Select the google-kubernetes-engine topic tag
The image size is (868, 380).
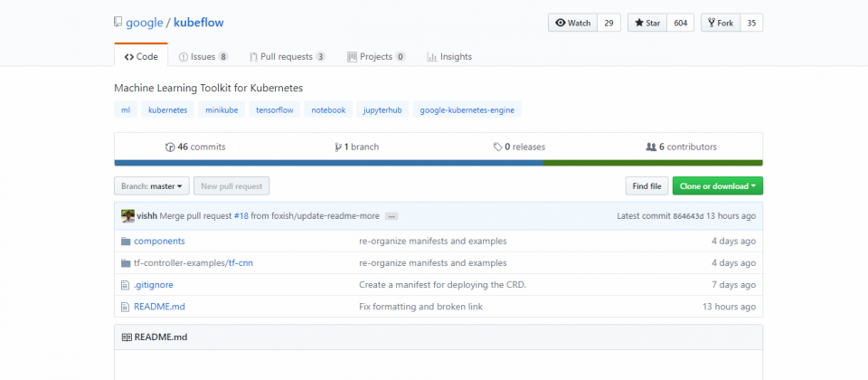point(467,109)
